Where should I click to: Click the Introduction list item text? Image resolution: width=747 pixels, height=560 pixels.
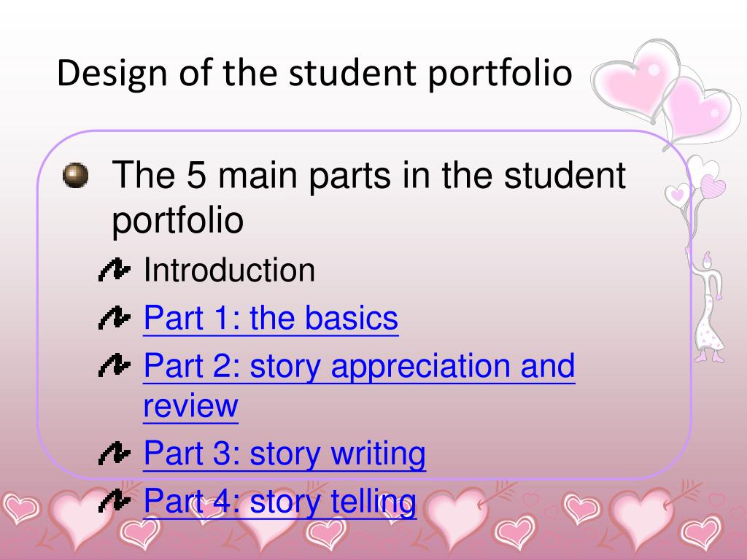229,270
